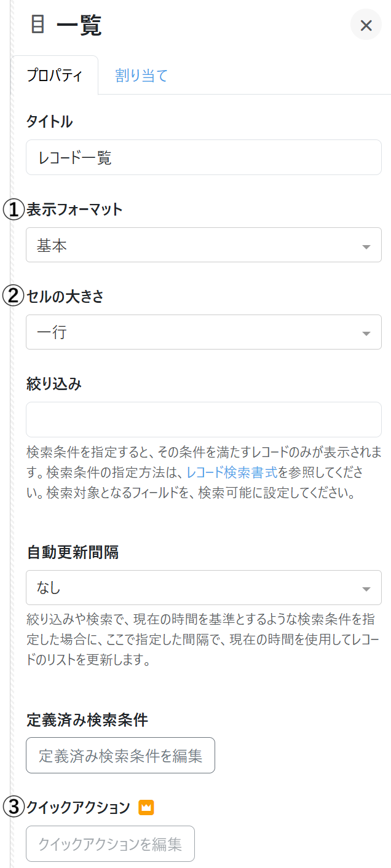Viewport: 391px width, 868px height.
Task: Click the circled number ② marker
Action: (x=13, y=296)
